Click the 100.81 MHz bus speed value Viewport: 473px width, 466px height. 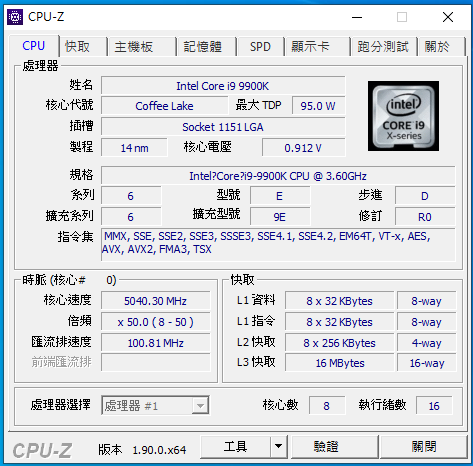pyautogui.click(x=156, y=343)
